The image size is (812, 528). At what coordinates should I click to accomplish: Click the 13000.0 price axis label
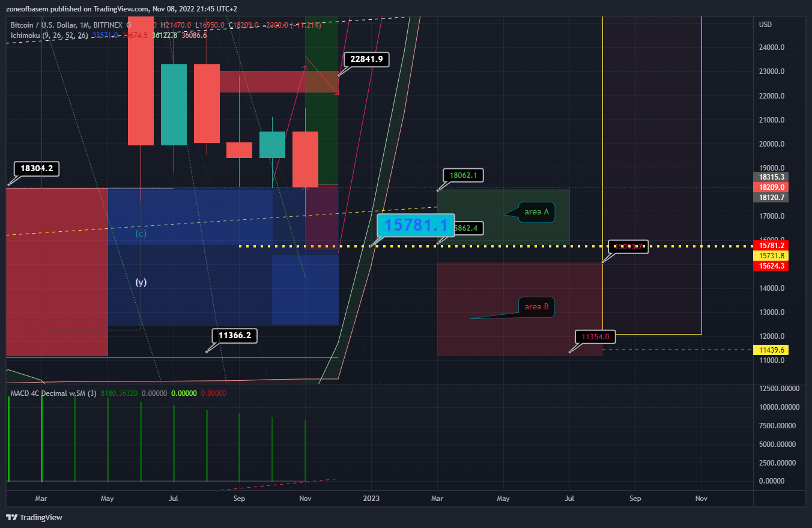[772, 312]
